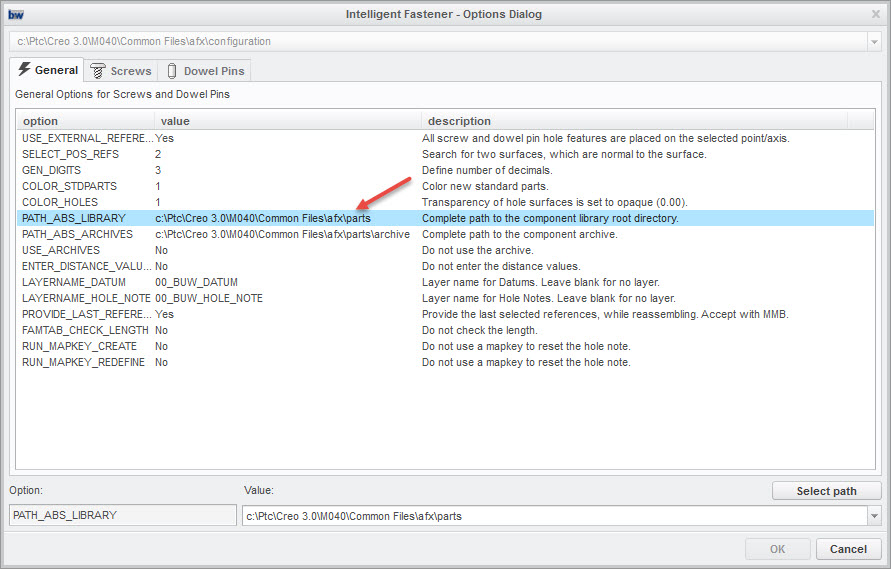Select the LAYERNAME_DATUM option row
The image size is (891, 569).
tap(446, 282)
